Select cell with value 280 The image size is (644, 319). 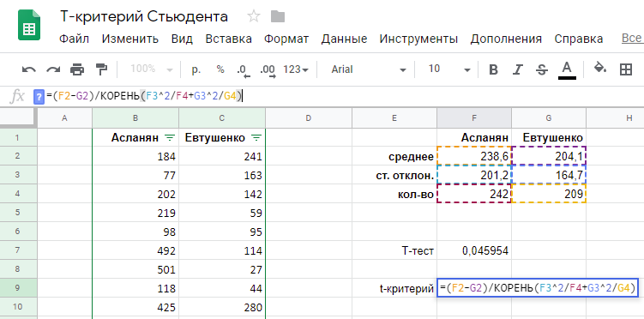point(222,307)
